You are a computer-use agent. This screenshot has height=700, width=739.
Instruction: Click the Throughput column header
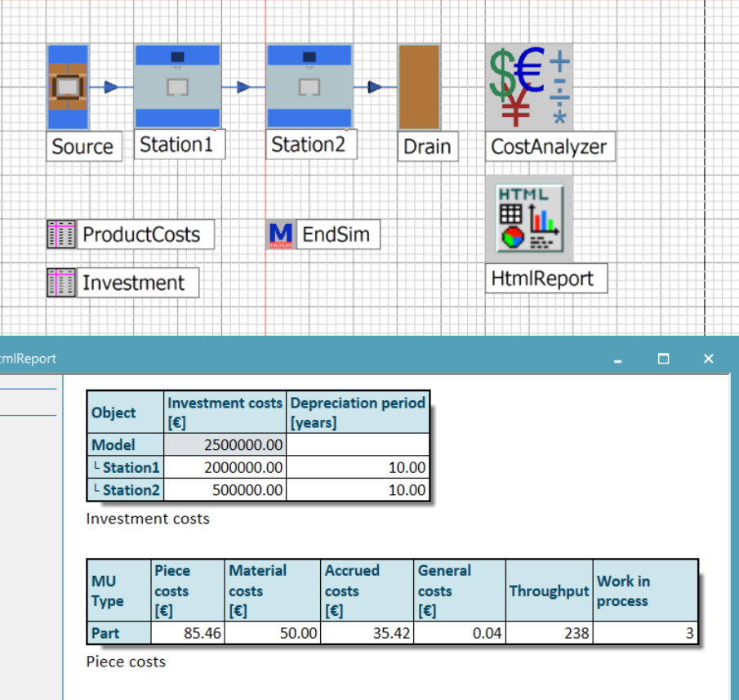[549, 591]
